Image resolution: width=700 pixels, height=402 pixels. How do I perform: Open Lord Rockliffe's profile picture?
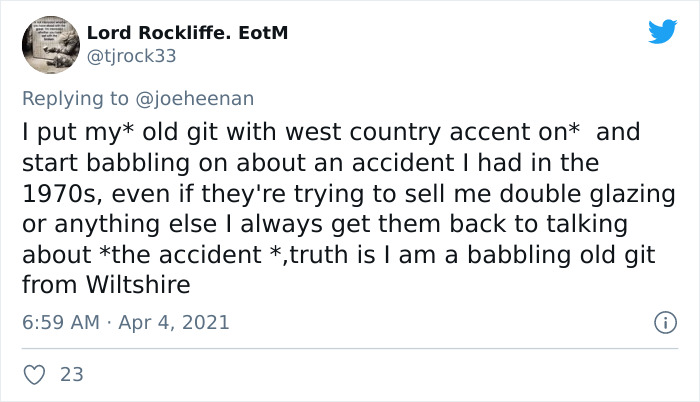point(51,44)
